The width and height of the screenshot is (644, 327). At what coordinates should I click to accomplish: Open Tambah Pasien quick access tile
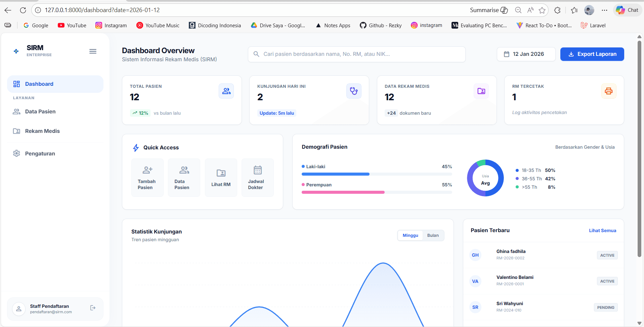[x=147, y=178]
